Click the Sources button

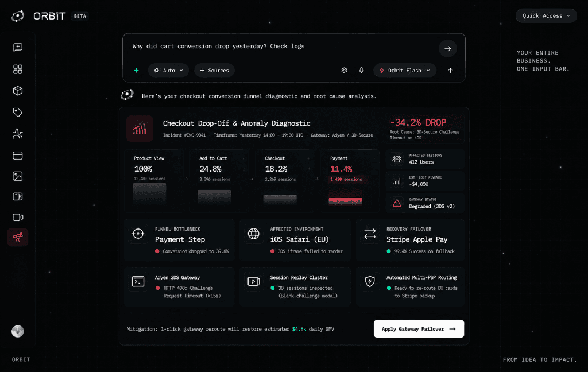click(214, 70)
